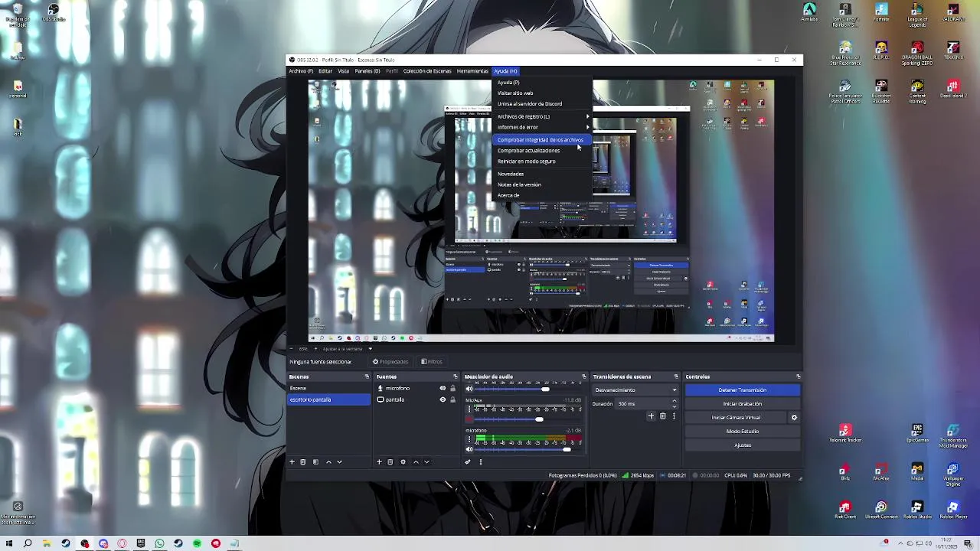Open the Archivo menu
980x551 pixels.
coord(301,71)
